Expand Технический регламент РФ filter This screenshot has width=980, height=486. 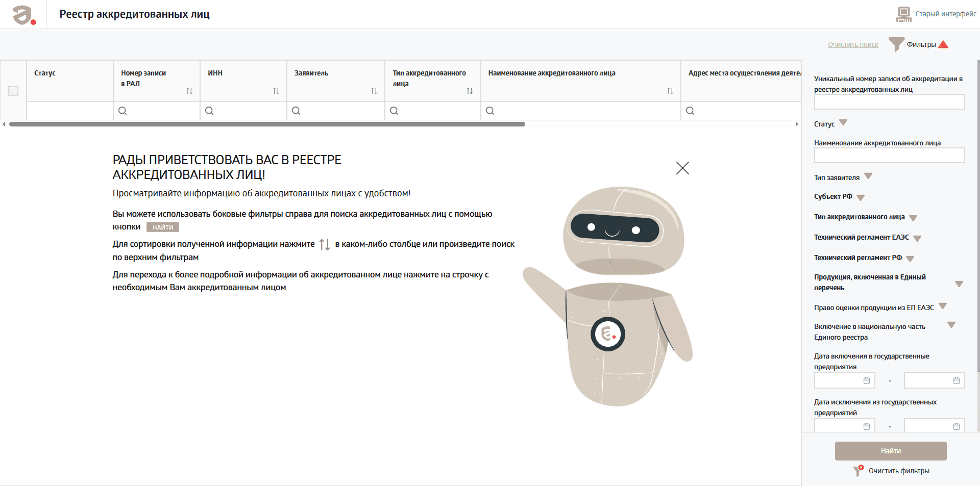coord(910,259)
